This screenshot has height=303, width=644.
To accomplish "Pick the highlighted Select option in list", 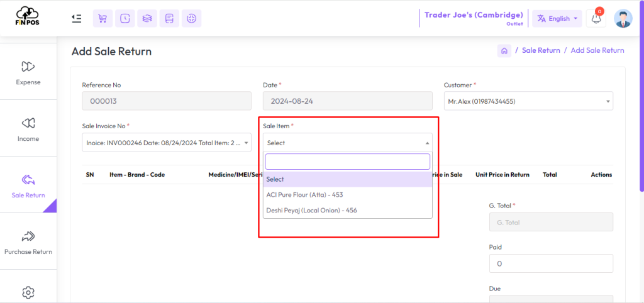I will pyautogui.click(x=347, y=179).
